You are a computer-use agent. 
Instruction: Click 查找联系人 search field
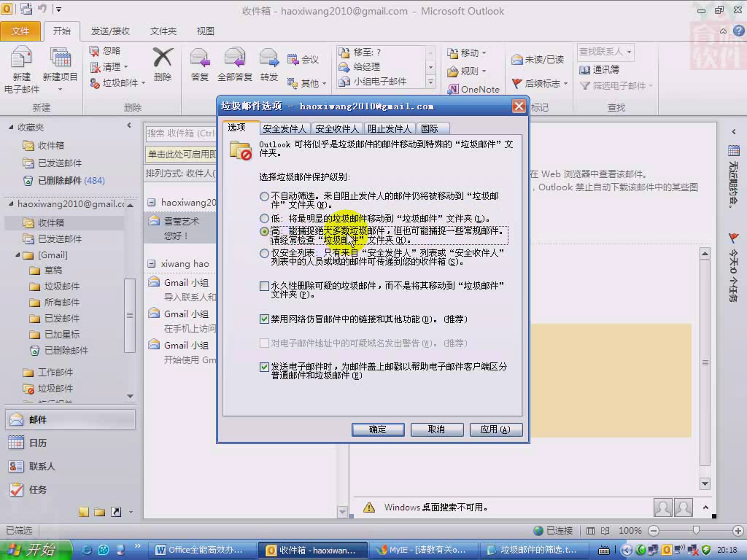click(x=605, y=52)
